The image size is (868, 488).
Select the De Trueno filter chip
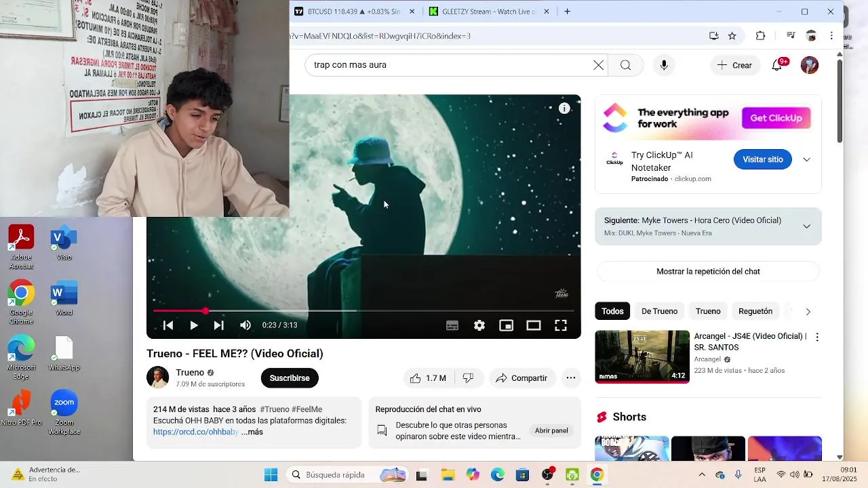click(659, 311)
